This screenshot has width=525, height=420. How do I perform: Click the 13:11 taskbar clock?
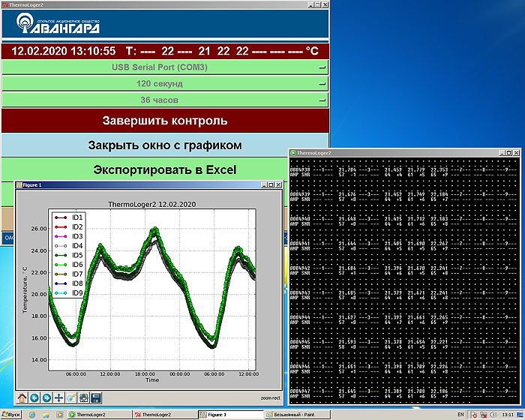pos(508,415)
